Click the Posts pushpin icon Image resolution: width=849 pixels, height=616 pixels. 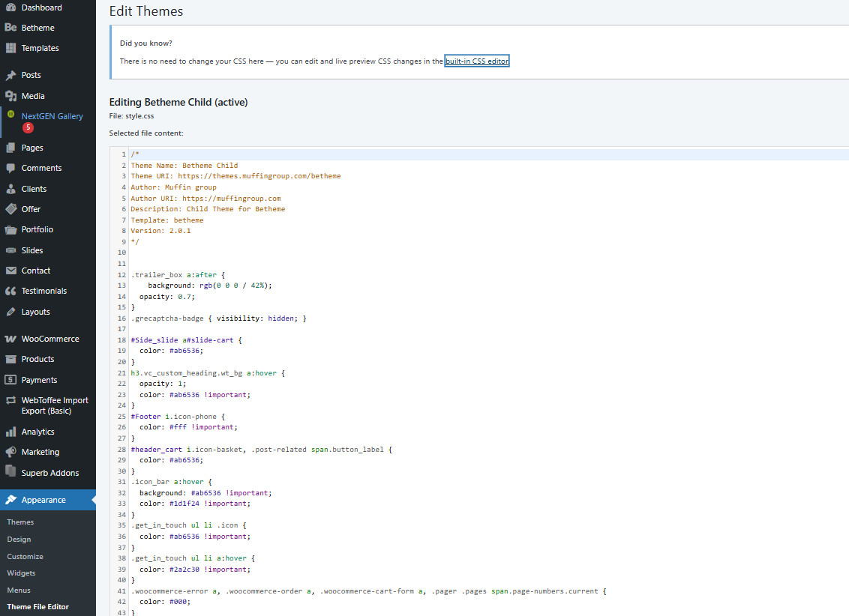(x=10, y=76)
